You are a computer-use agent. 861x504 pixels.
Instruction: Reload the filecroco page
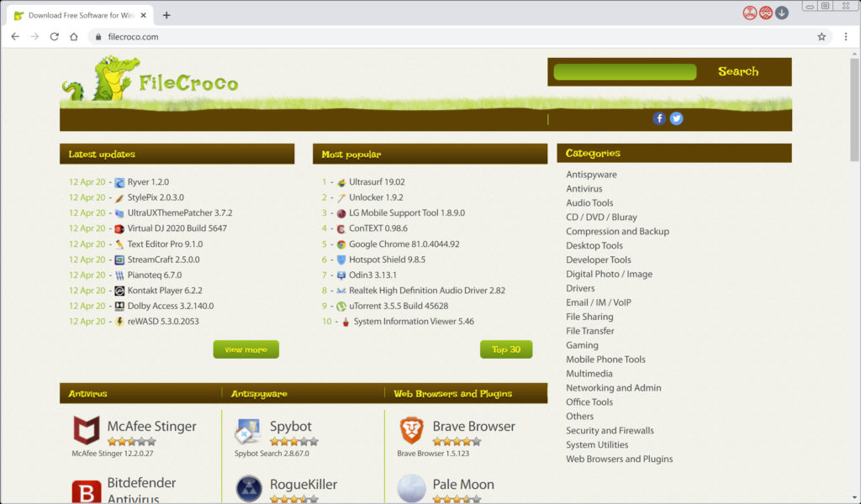55,37
